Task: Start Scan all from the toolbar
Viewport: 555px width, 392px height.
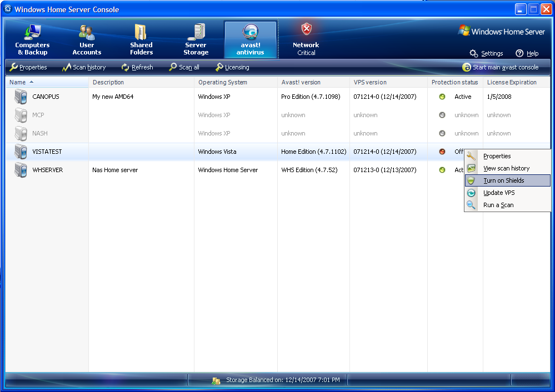Action: [x=184, y=67]
